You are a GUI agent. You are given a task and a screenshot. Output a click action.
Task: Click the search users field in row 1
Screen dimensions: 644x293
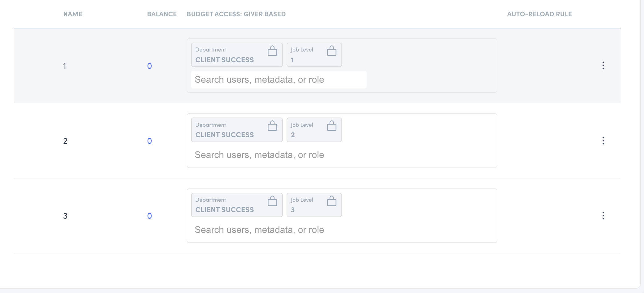pyautogui.click(x=278, y=80)
